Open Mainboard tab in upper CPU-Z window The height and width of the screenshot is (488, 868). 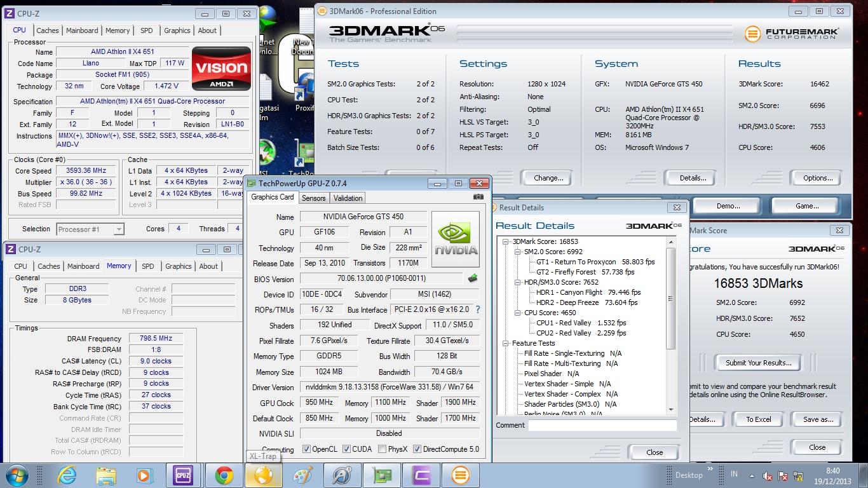[x=82, y=30]
